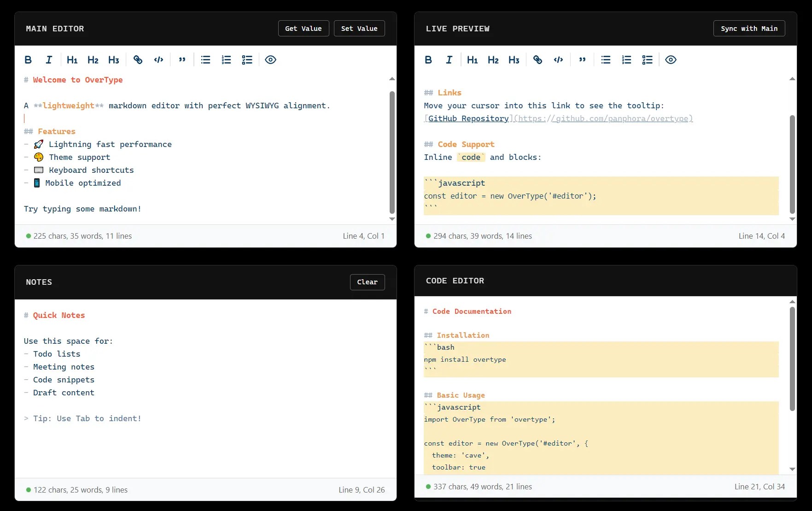812x511 pixels.
Task: Click the Main Editor vertical scrollbar thumb
Action: (x=392, y=152)
